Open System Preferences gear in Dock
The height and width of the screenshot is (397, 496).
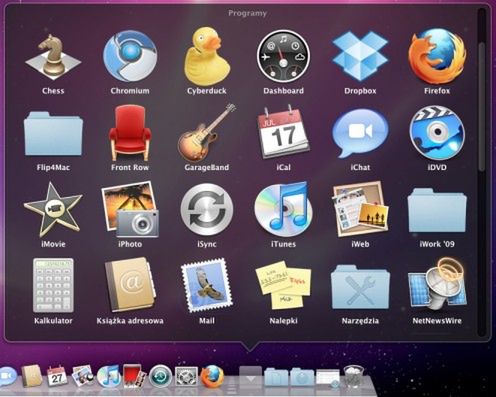(186, 377)
